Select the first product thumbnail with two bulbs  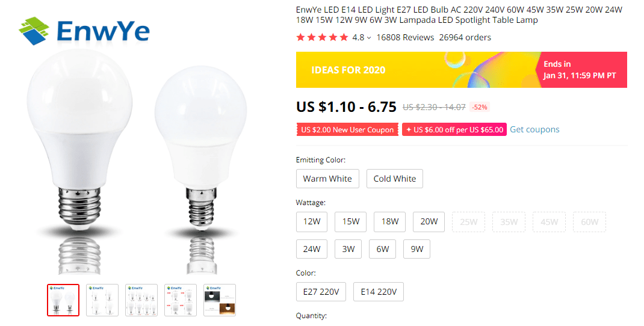coord(63,300)
